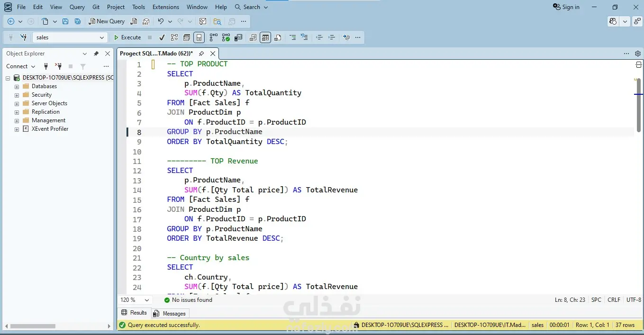644x335 pixels.
Task: Expand the Security node
Action: point(17,95)
